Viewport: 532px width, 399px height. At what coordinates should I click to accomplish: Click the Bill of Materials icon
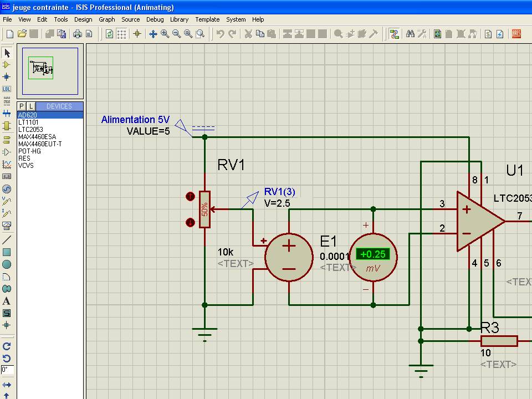coord(488,34)
